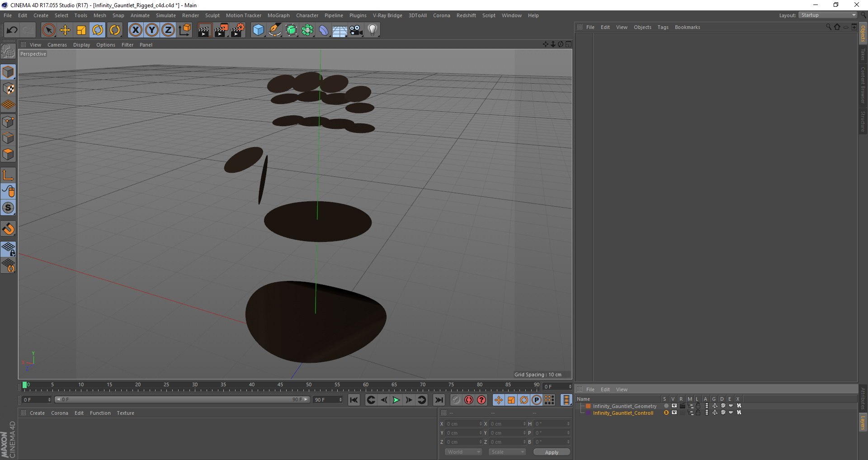868x460 pixels.
Task: Toggle the Z axis lock
Action: [168, 30]
